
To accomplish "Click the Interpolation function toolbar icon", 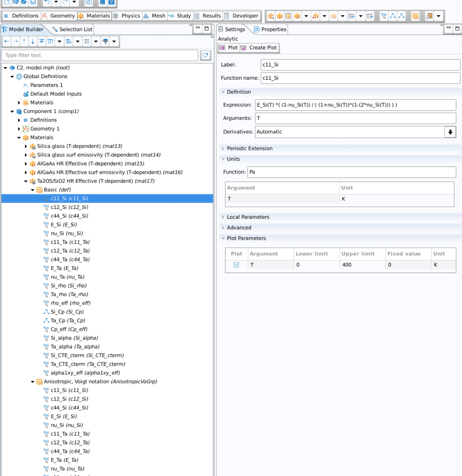I will (393, 16).
